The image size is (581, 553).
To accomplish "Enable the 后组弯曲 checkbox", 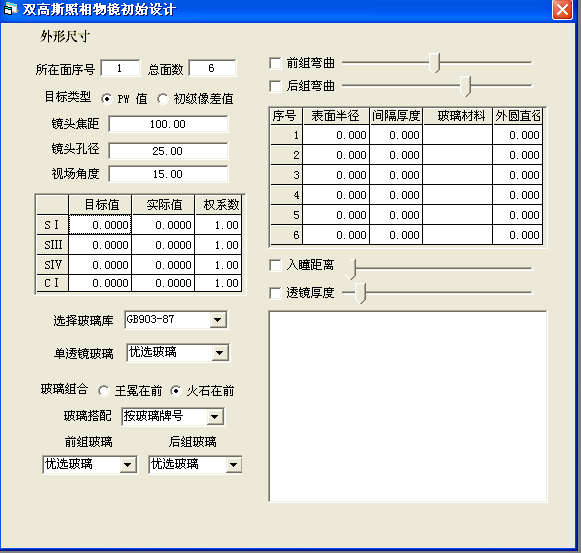I will [x=275, y=86].
